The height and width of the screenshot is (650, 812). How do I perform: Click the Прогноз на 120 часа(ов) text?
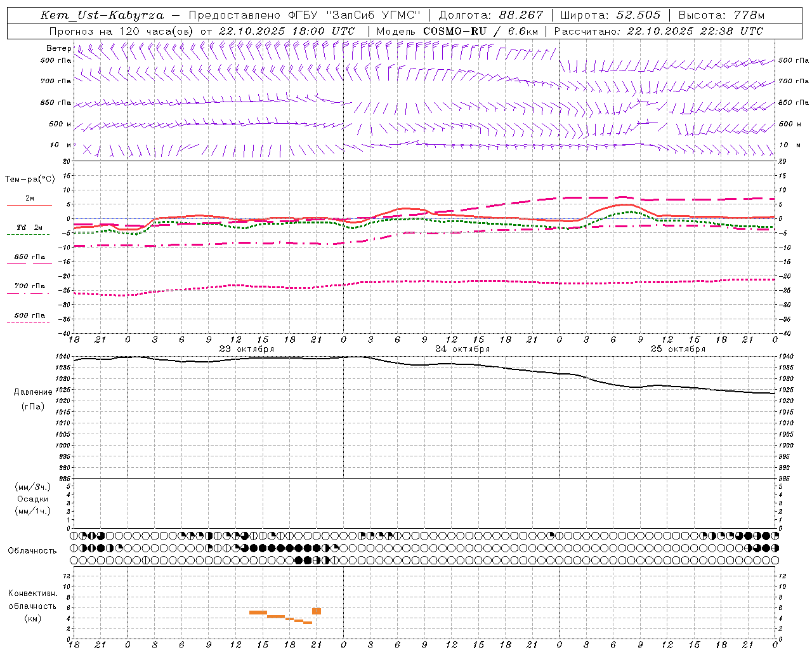pyautogui.click(x=122, y=31)
